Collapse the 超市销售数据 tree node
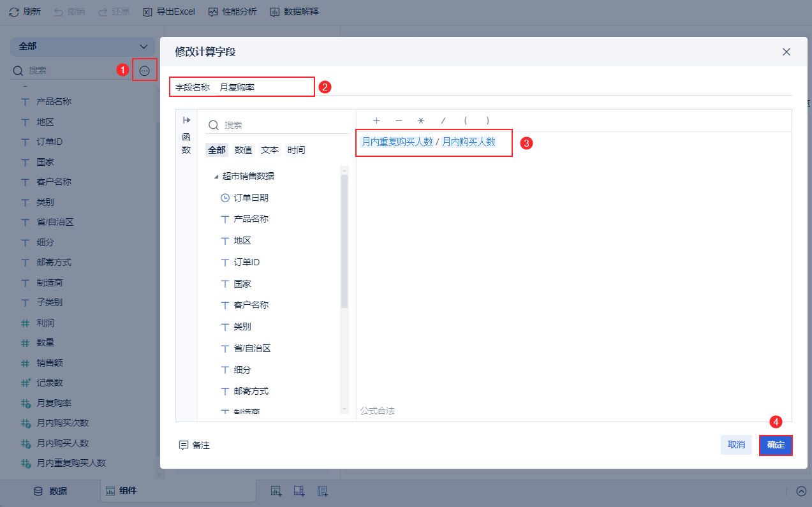812x507 pixels. click(x=216, y=177)
